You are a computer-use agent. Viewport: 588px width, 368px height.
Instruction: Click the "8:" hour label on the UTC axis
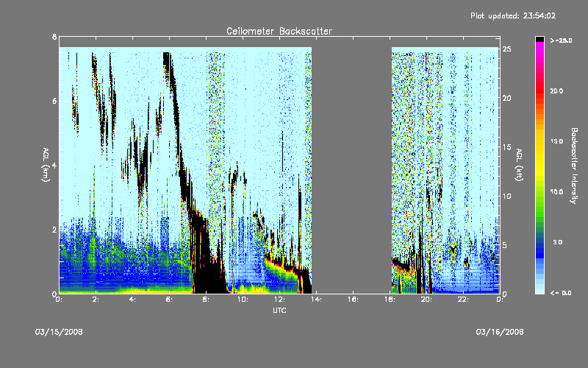click(207, 300)
